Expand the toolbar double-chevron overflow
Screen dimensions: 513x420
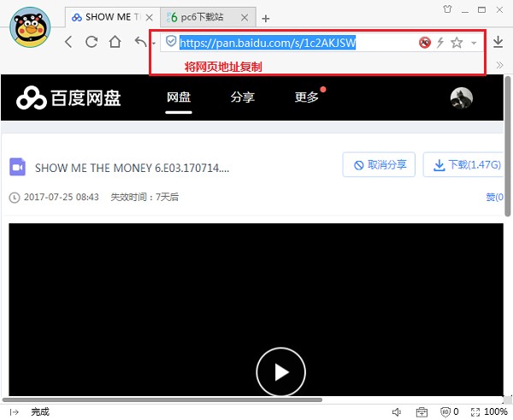click(x=499, y=65)
